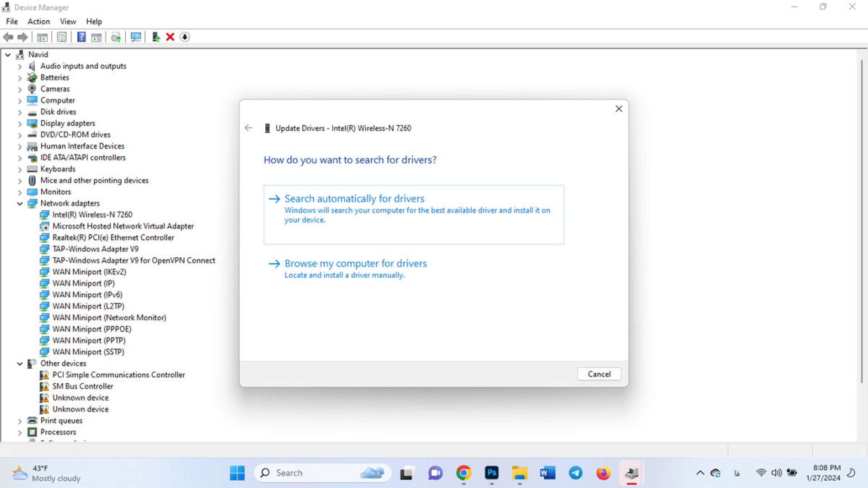
Task: Select IDE ATA/ATAPI controllers category
Action: [83, 158]
